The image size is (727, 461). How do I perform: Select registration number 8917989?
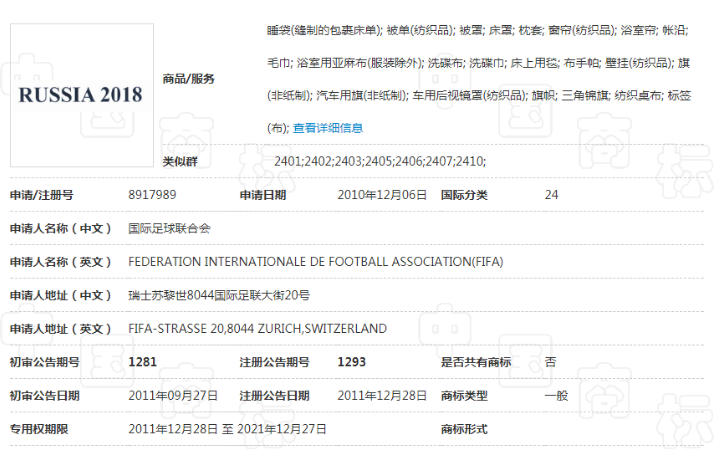point(152,195)
